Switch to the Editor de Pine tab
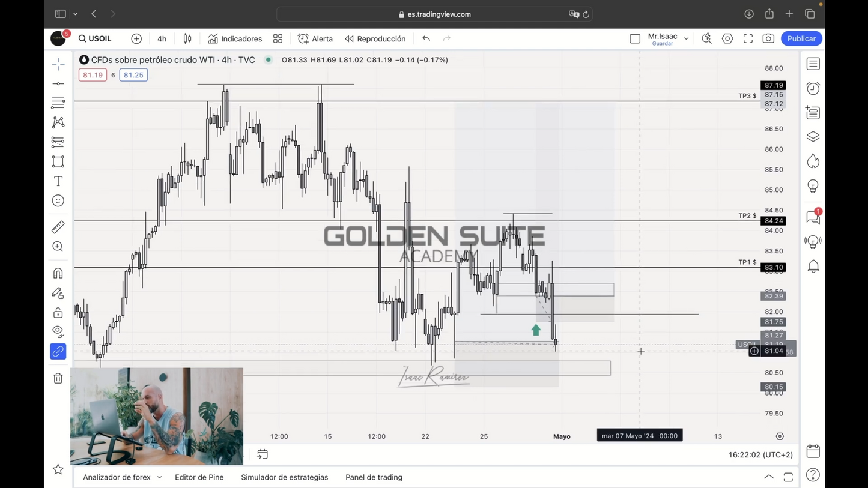Image resolution: width=868 pixels, height=488 pixels. 199,477
